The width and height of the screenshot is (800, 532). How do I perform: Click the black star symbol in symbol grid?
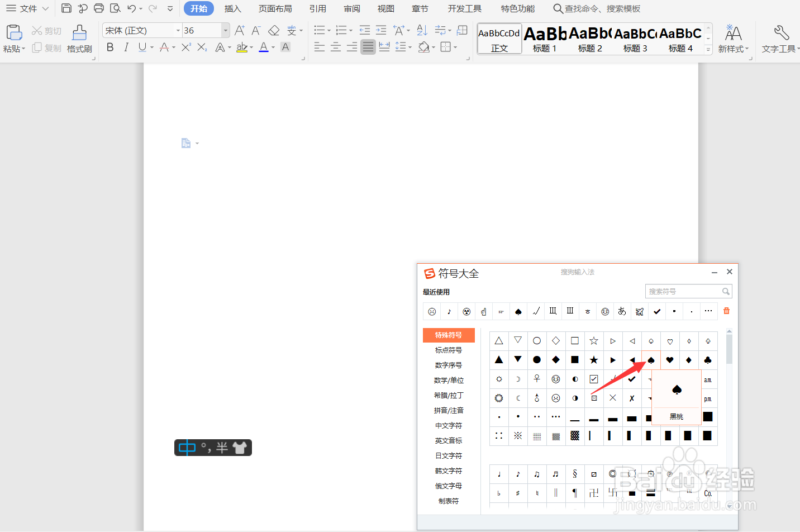(594, 360)
